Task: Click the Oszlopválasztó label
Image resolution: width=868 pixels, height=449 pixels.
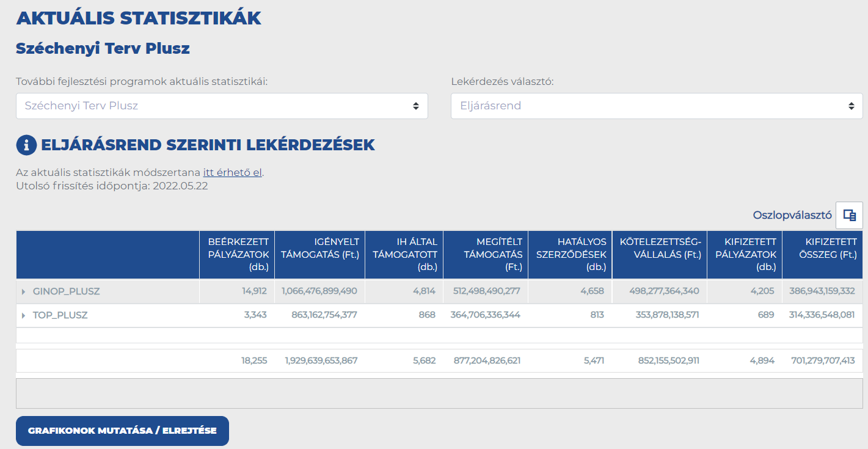Action: pos(792,215)
